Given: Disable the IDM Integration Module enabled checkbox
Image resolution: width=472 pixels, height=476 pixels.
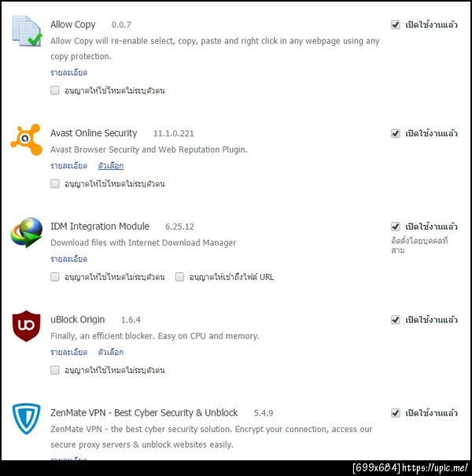Looking at the screenshot, I should [x=395, y=227].
